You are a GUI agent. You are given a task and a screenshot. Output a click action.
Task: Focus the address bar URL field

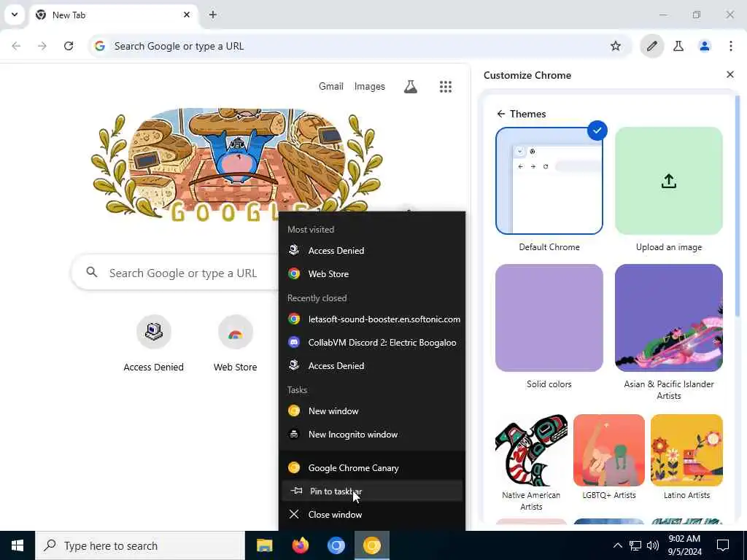click(x=360, y=46)
